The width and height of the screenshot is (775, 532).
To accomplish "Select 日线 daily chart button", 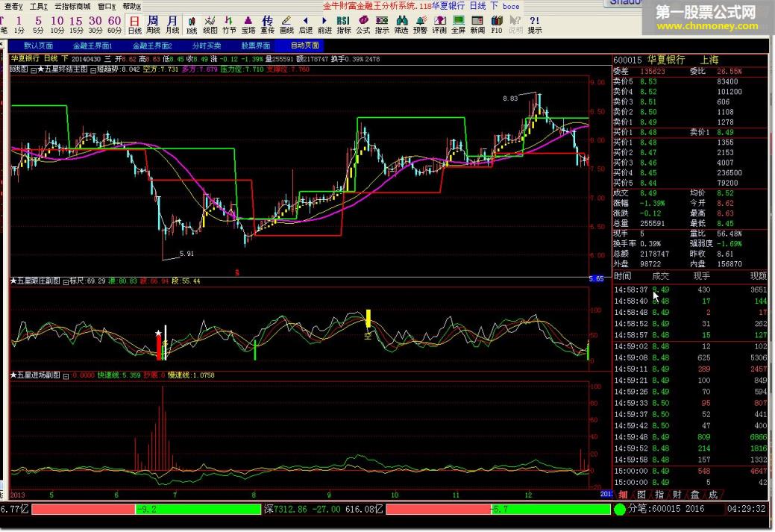I will (134, 25).
